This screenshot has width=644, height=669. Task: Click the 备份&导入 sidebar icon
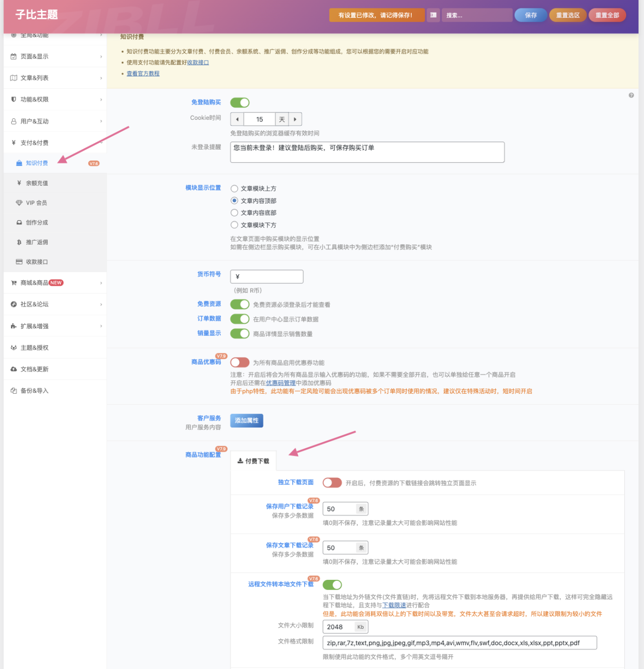(13, 391)
